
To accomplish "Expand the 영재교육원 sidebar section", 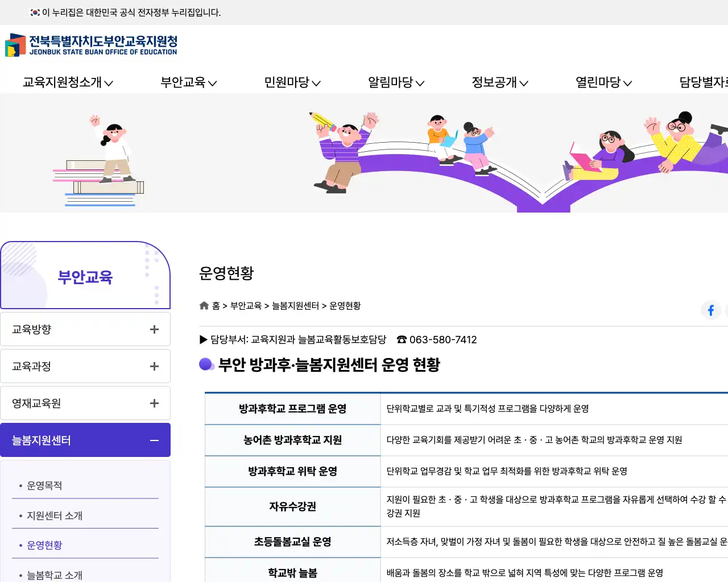I will tap(85, 403).
